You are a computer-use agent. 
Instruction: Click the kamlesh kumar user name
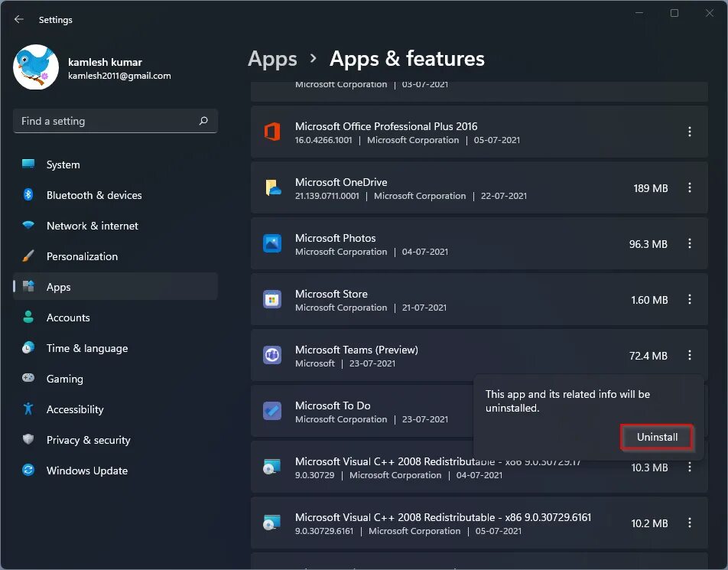pos(105,62)
